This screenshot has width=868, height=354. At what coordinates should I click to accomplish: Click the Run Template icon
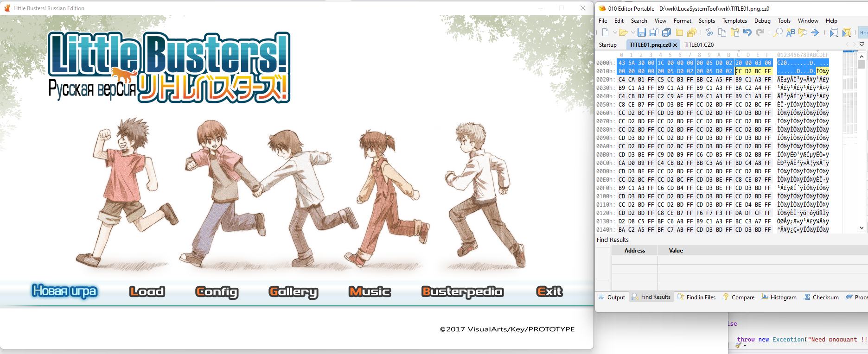coord(847,32)
